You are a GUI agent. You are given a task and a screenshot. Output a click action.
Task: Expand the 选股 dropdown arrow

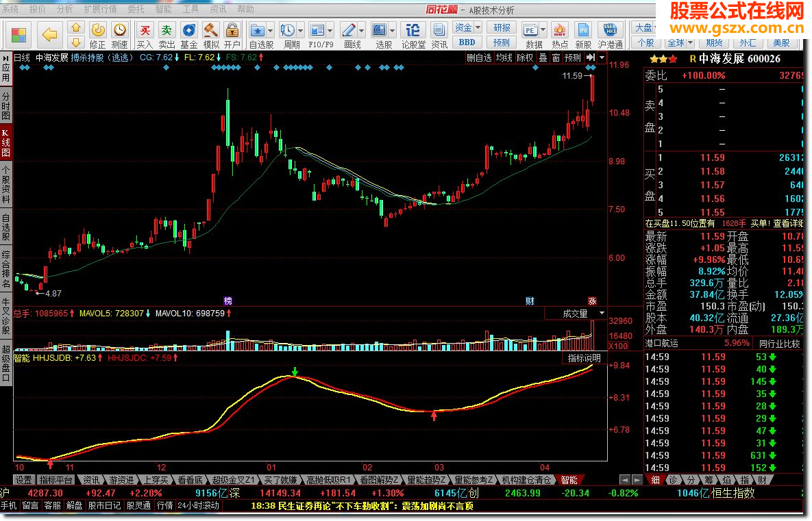pos(392,30)
